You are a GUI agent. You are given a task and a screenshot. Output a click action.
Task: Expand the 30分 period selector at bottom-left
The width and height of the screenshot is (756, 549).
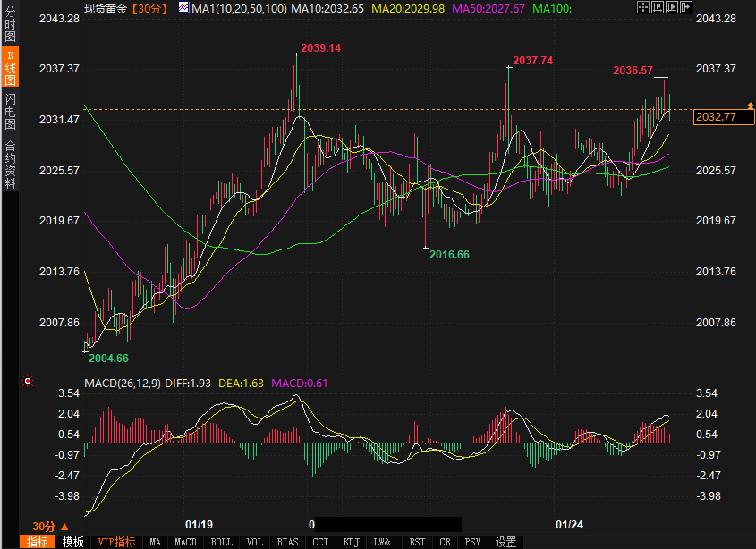click(50, 526)
